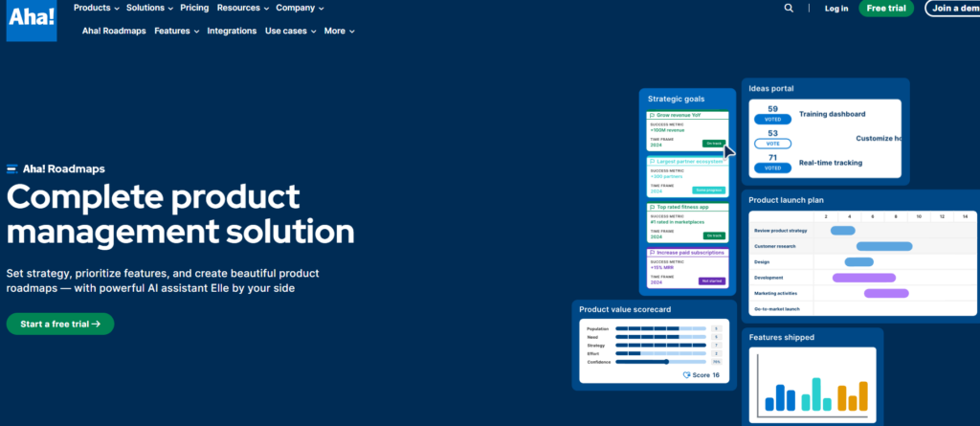980x426 pixels.
Task: Click flag icon beside Top rated fitness app
Action: (x=652, y=207)
